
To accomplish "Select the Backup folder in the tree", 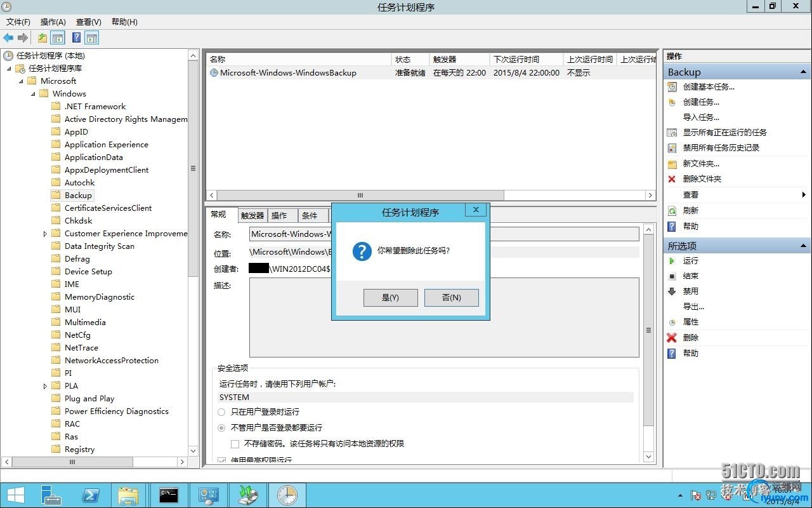I will [79, 196].
